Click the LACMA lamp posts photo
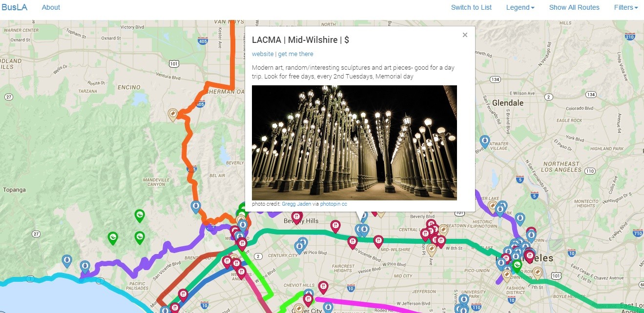This screenshot has width=644, height=313. click(x=354, y=143)
